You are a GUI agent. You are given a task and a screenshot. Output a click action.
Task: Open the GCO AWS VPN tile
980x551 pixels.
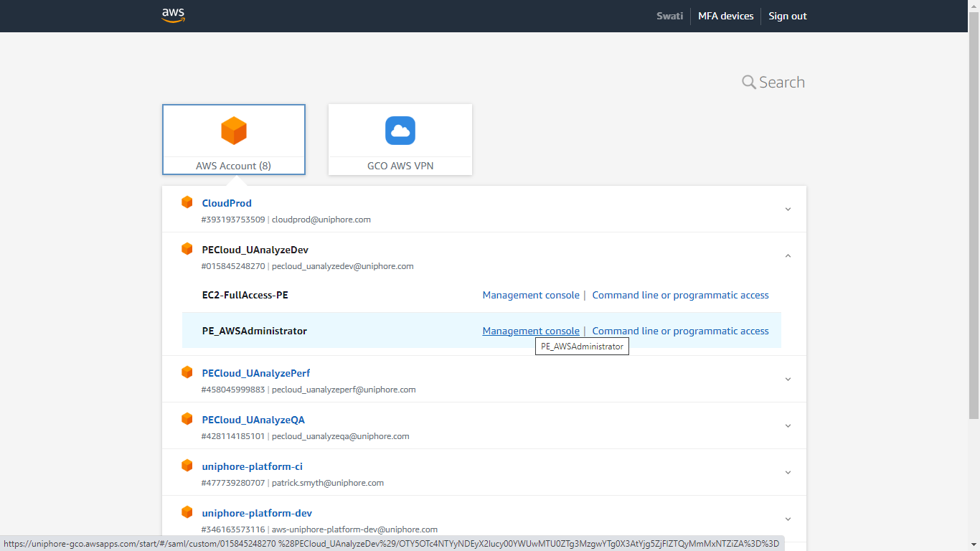click(x=400, y=139)
